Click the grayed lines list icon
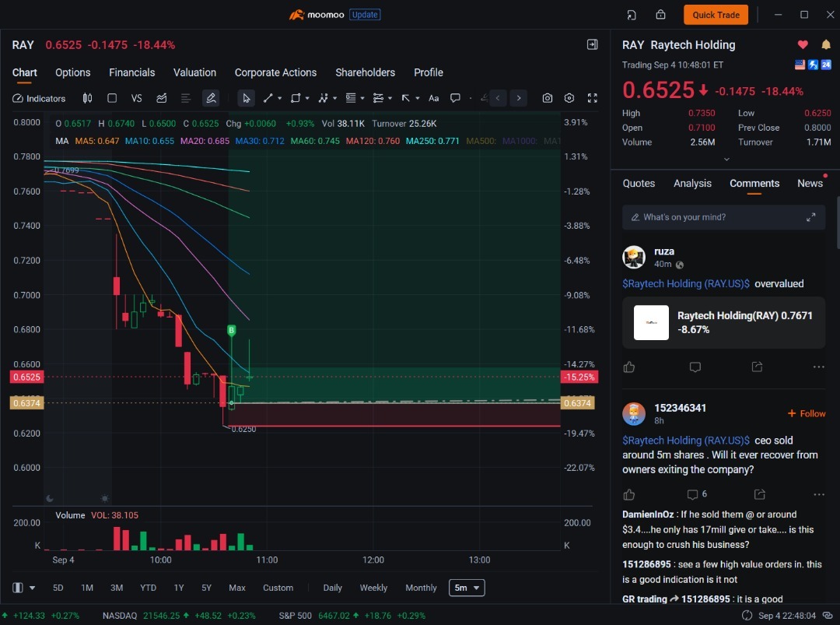The height and width of the screenshot is (625, 840). [185, 98]
